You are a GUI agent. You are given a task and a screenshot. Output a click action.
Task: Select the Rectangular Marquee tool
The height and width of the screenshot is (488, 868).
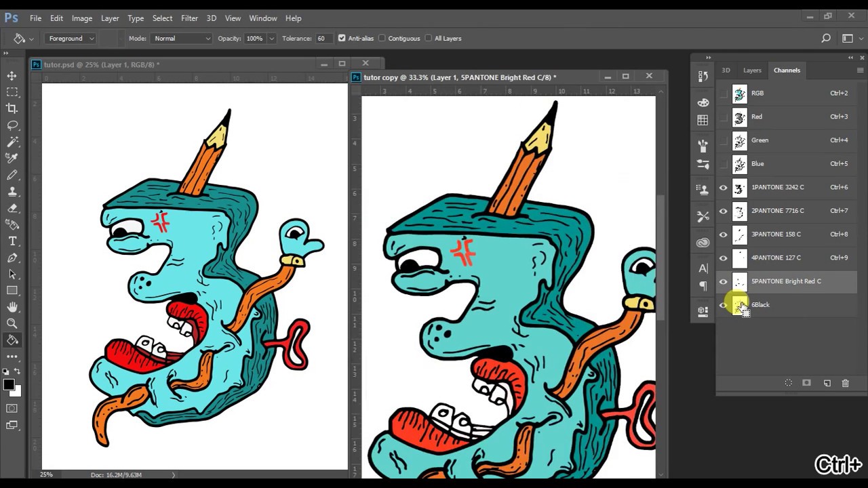coord(12,92)
